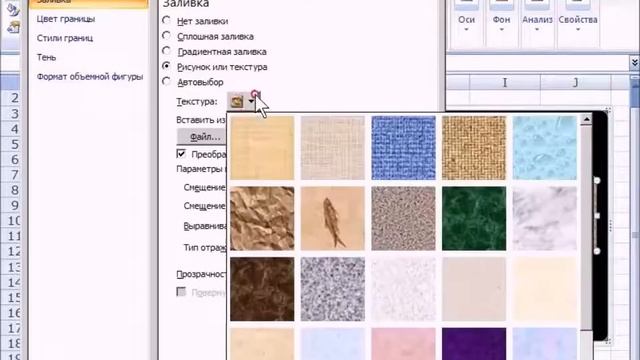The image size is (640, 360).
Task: Open the 'Анализ' ribbon dropdown
Action: [537, 20]
